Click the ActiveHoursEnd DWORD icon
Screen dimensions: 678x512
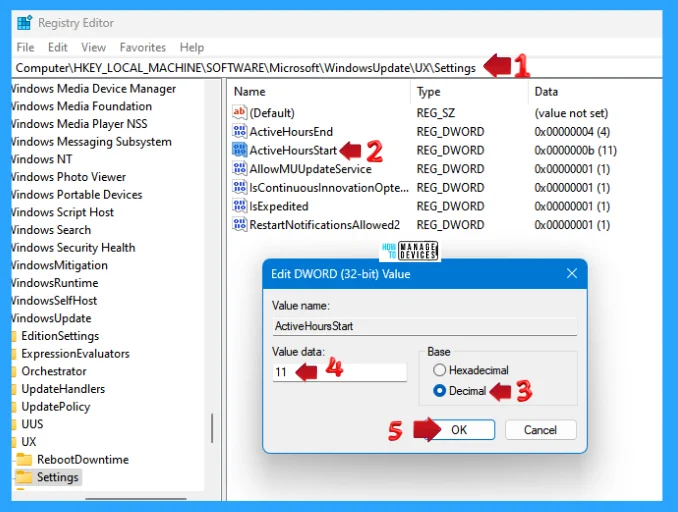tap(239, 131)
